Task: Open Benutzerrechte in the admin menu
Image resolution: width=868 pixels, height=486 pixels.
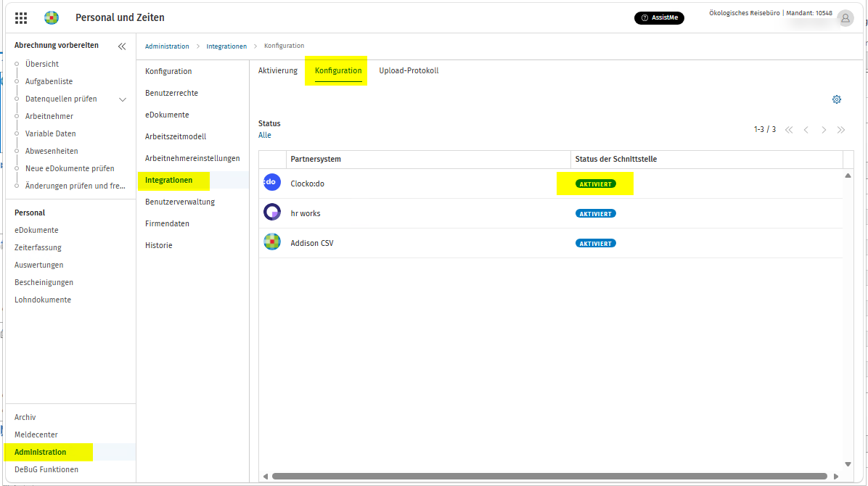Action: [x=171, y=93]
